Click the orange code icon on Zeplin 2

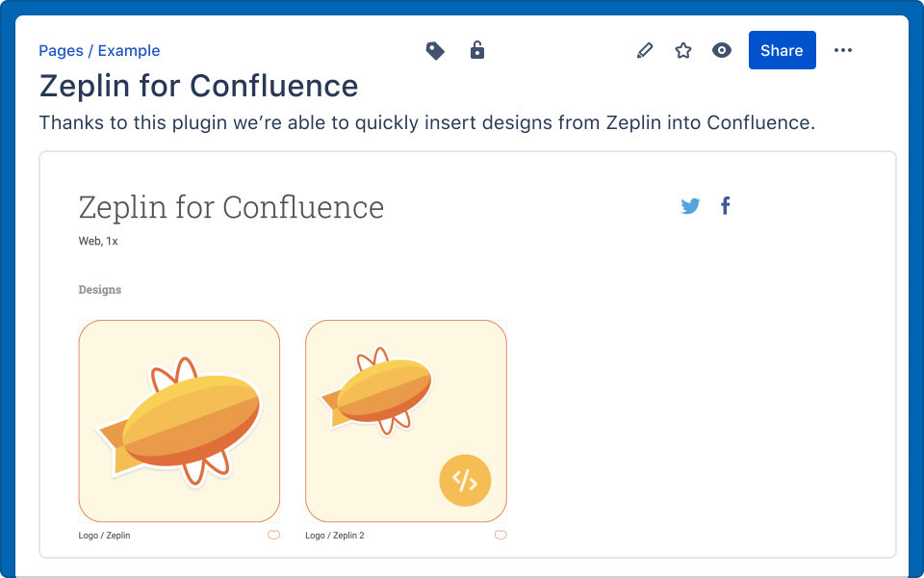click(x=465, y=480)
